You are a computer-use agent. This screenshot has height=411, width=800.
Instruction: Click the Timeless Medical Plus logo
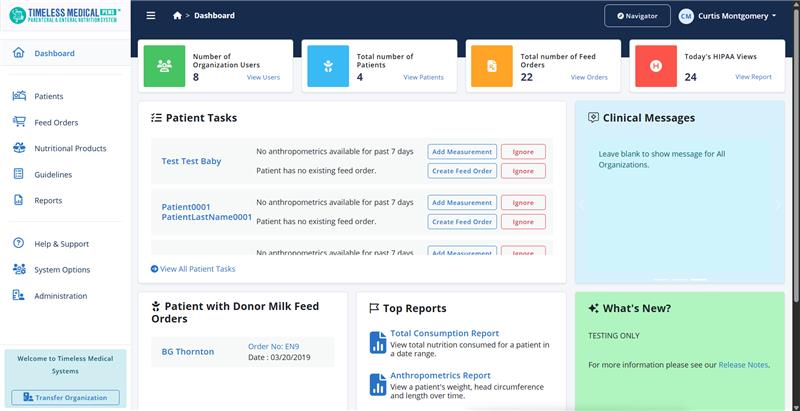(x=65, y=15)
